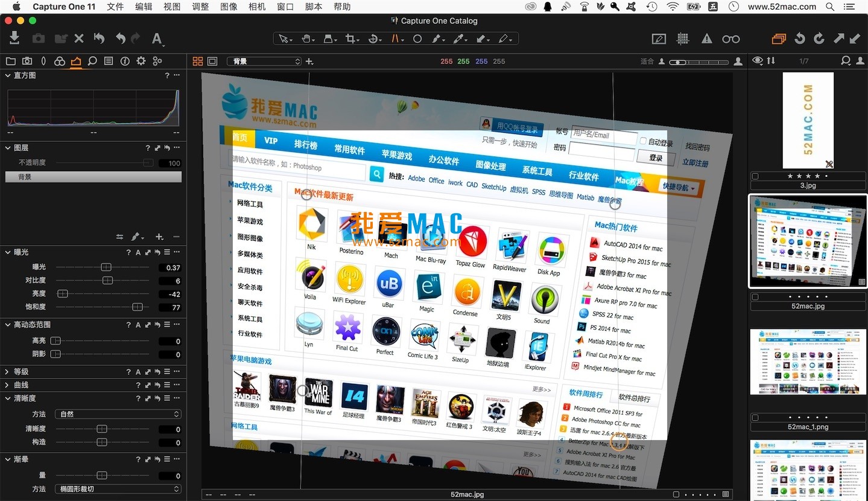
Task: Select the Pan hand tool
Action: [306, 39]
